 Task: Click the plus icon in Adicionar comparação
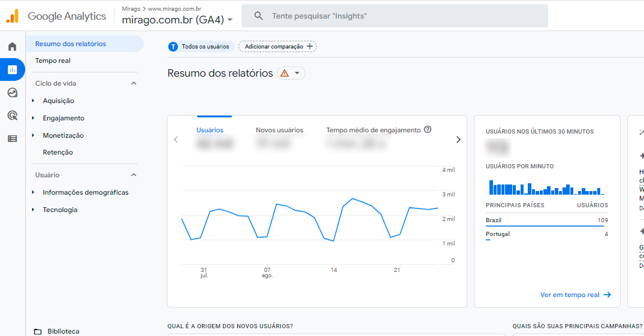coord(310,46)
